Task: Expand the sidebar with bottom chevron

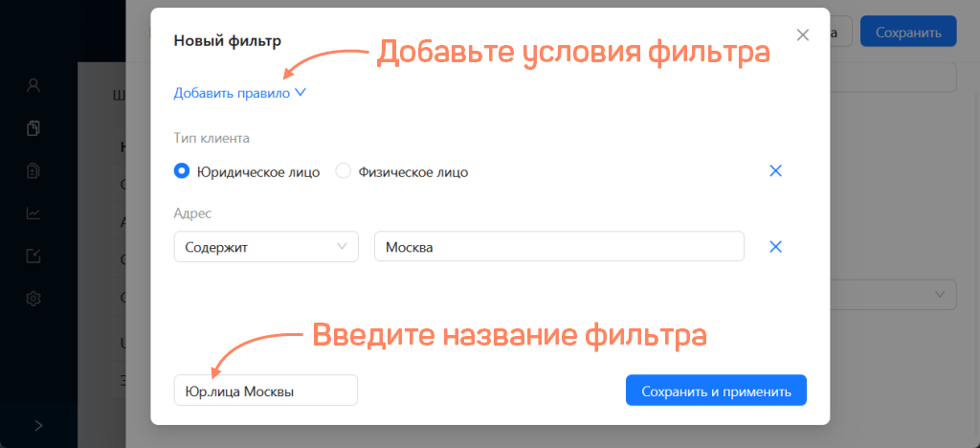Action: click(x=38, y=425)
